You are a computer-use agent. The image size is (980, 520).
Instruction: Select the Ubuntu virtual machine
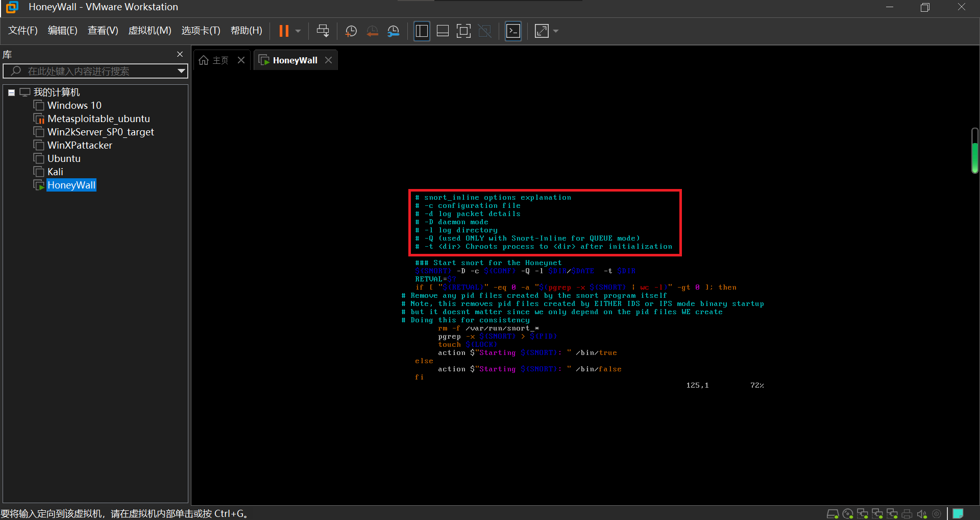point(64,158)
